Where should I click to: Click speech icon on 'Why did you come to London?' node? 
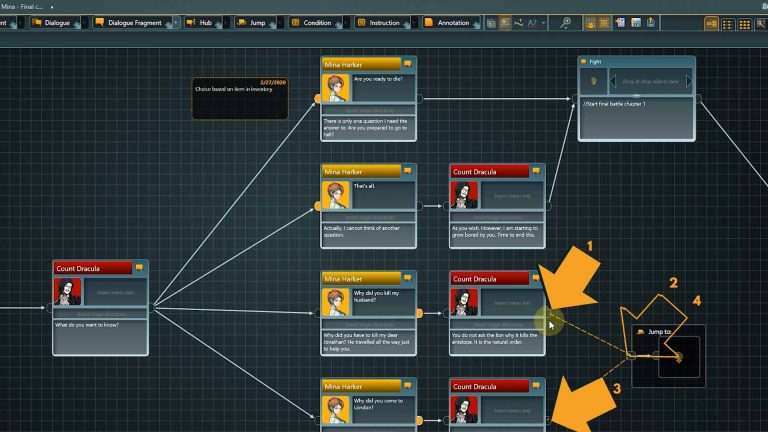408,385
